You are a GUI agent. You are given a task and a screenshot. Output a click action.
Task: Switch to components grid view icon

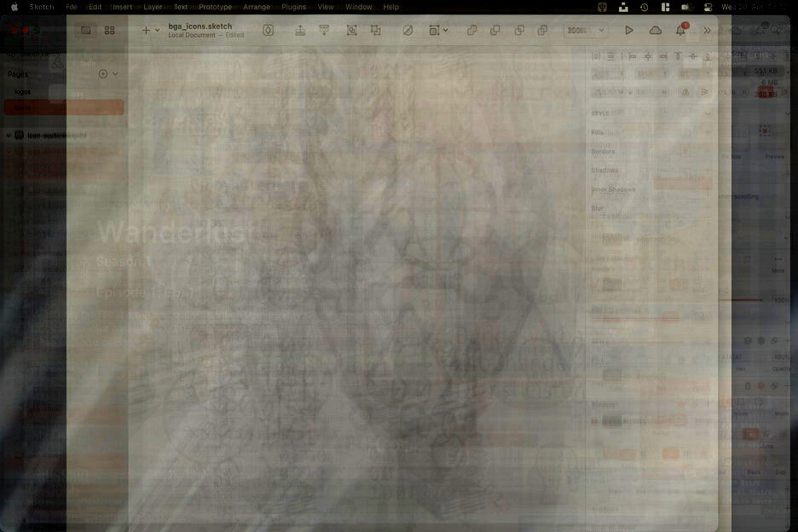[109, 31]
